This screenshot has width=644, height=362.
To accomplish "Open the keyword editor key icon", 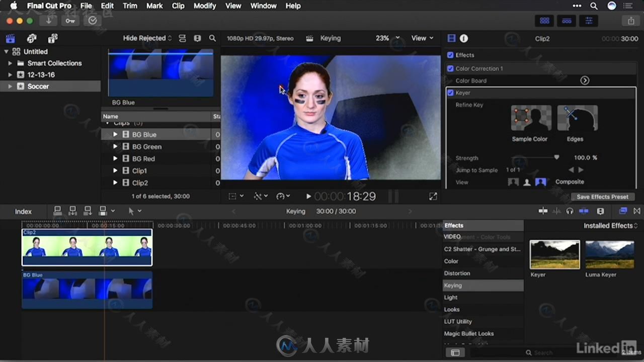I will coord(70,21).
